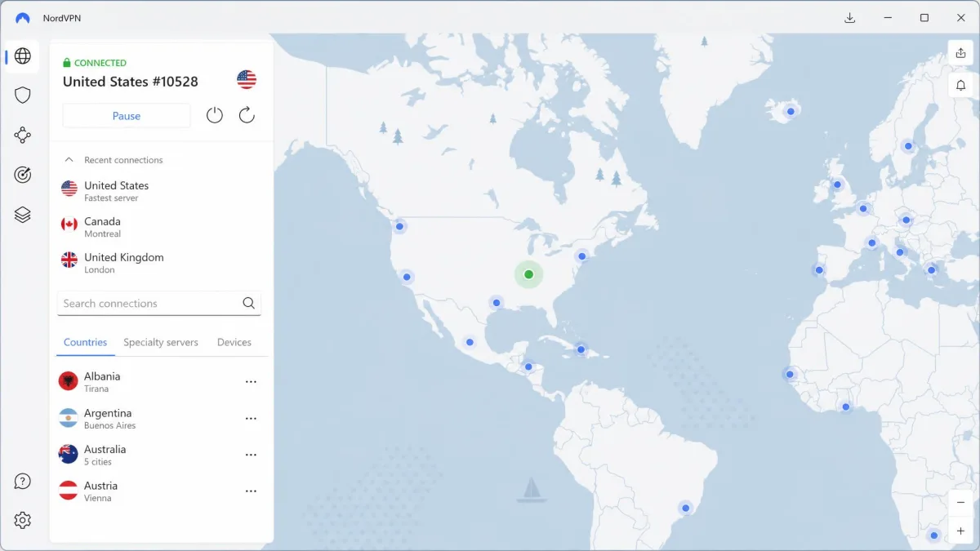980x551 pixels.
Task: Switch to the Specialty servers tab
Action: [161, 342]
